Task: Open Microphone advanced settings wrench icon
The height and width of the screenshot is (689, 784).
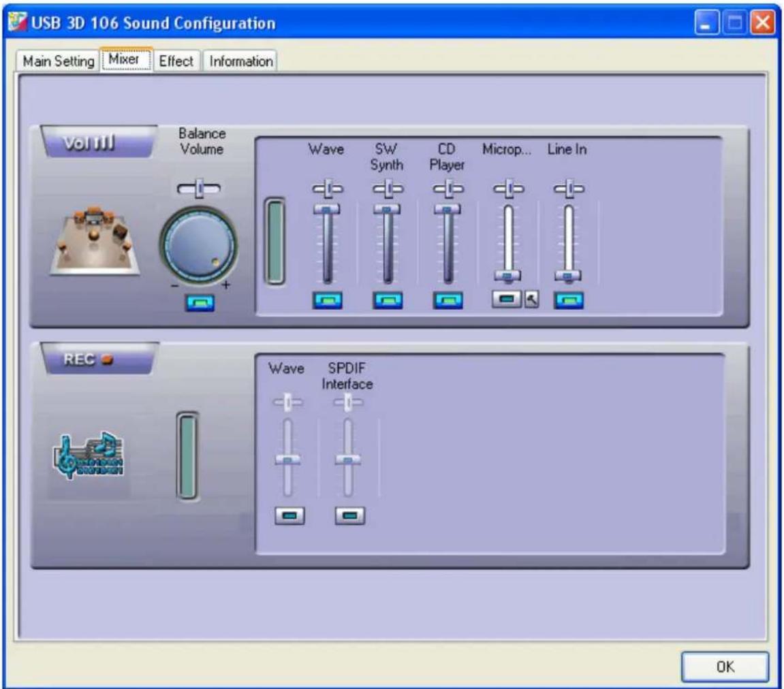Action: click(531, 300)
